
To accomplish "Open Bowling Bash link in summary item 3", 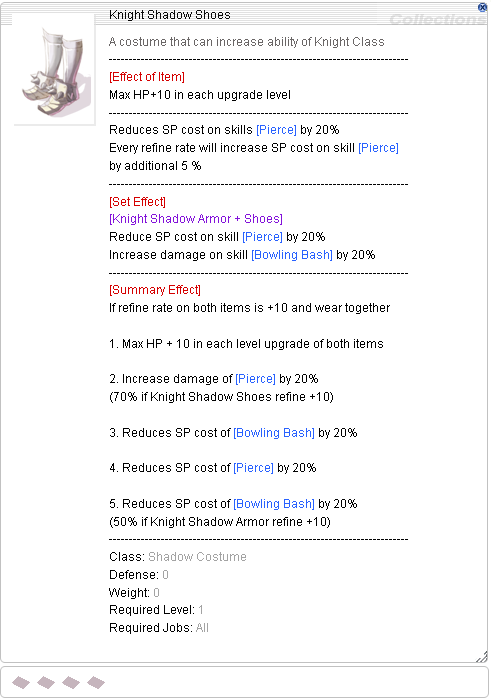I will tap(274, 432).
